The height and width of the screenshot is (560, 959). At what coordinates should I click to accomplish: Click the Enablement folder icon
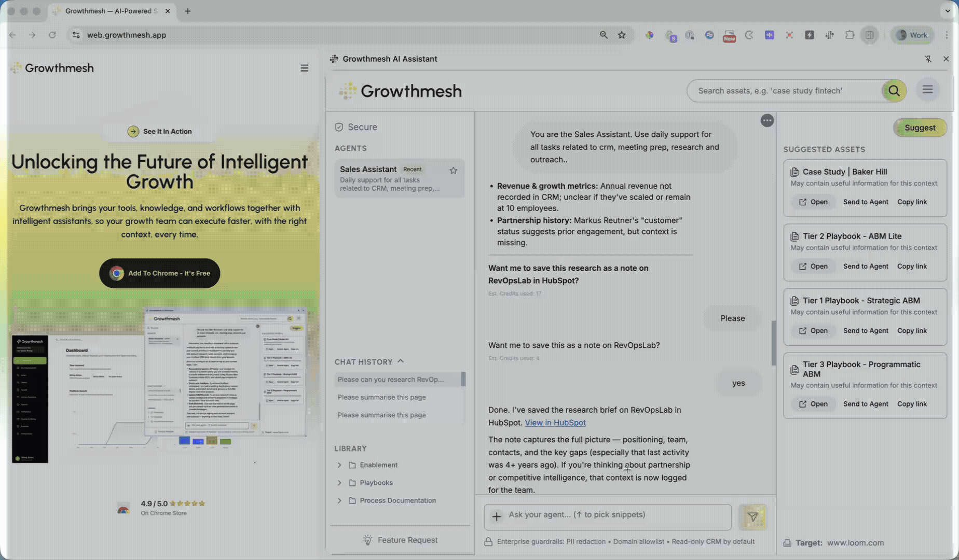tap(352, 465)
